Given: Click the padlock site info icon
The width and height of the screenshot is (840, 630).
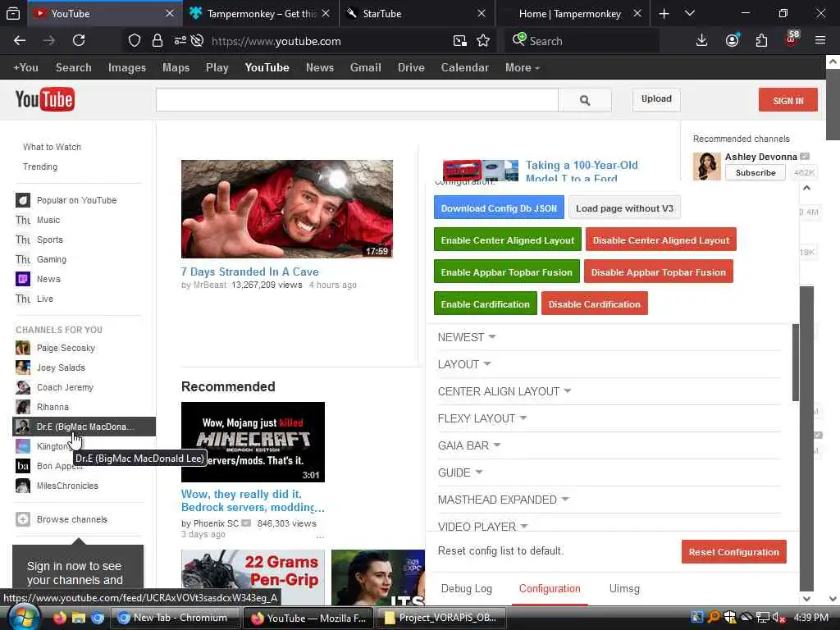Looking at the screenshot, I should pos(157,41).
